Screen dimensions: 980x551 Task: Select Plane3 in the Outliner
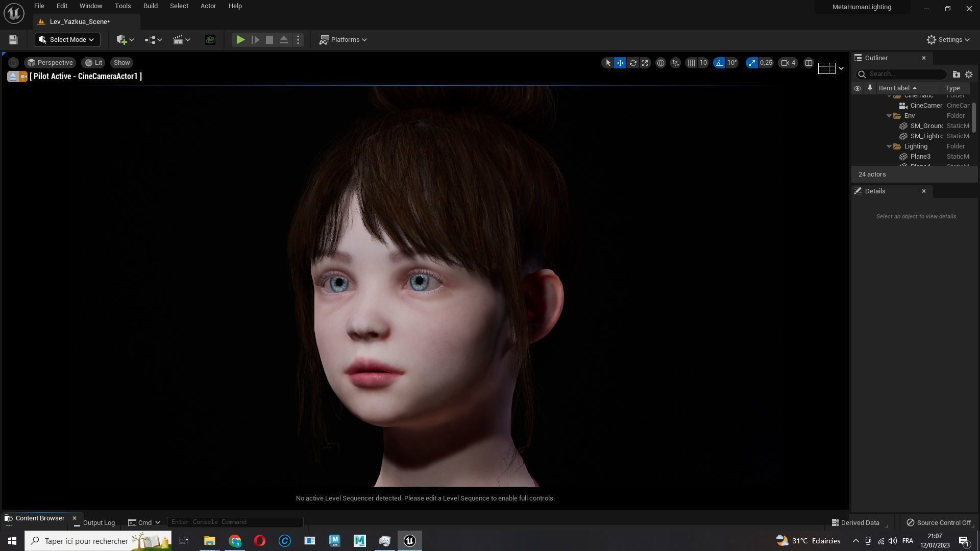pos(911,157)
